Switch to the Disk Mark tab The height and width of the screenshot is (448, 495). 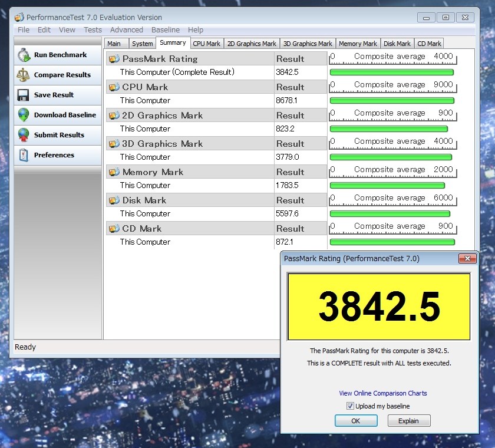coord(397,44)
